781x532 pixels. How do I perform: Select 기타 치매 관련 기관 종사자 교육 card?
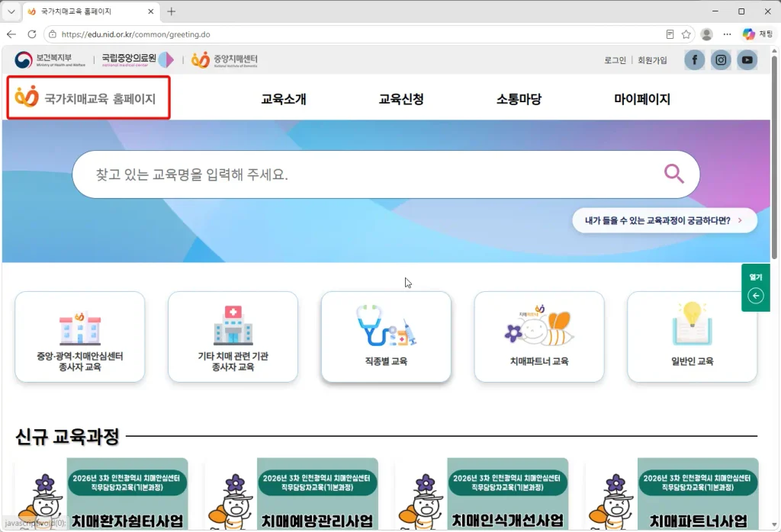pos(233,337)
